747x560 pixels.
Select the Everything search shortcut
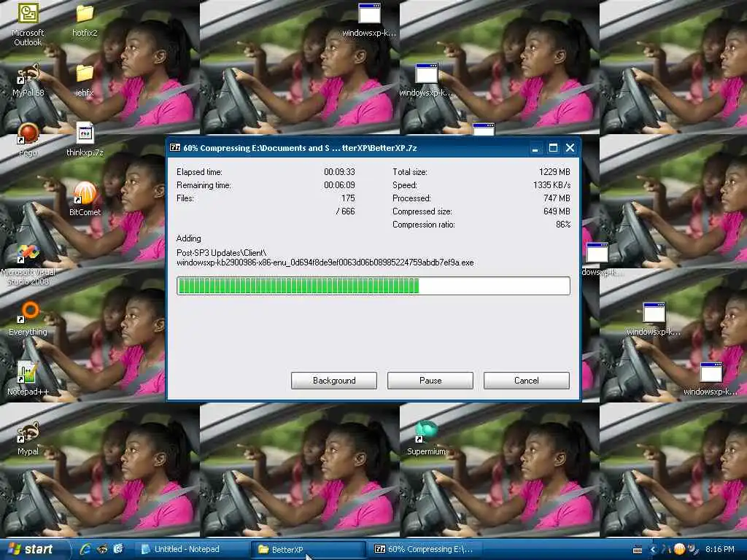(28, 319)
